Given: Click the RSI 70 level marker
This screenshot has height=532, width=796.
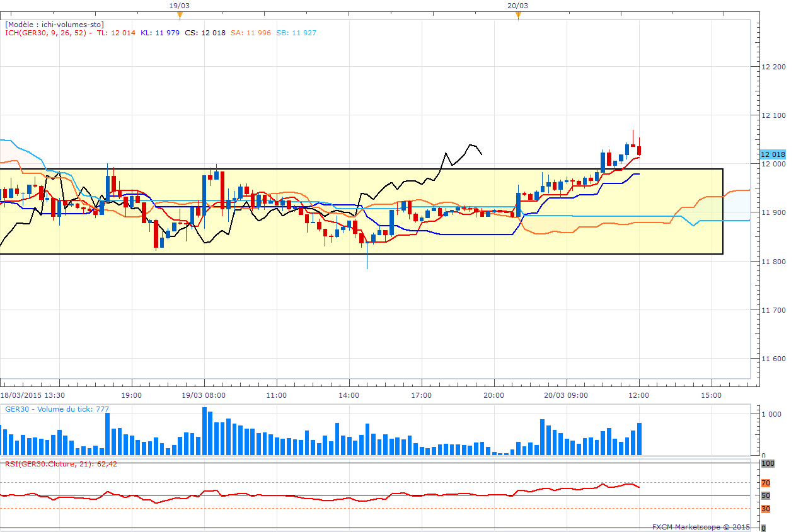Looking at the screenshot, I should tap(766, 483).
